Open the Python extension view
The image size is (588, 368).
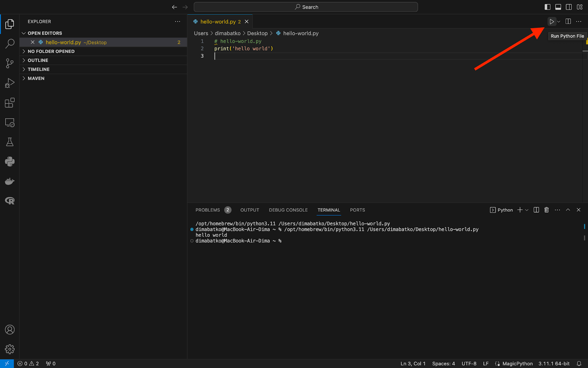coord(10,162)
